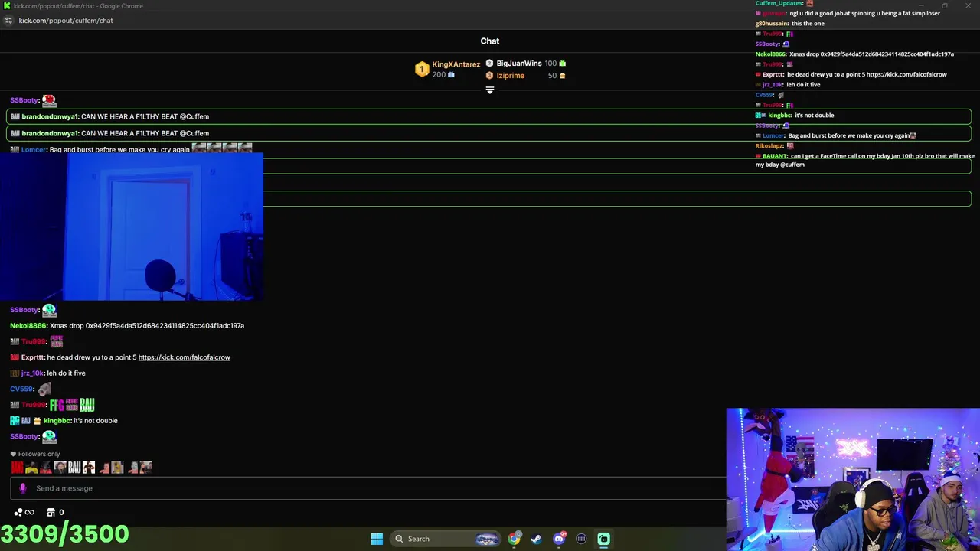
Task: Open the Windows Start menu
Action: coord(377,539)
